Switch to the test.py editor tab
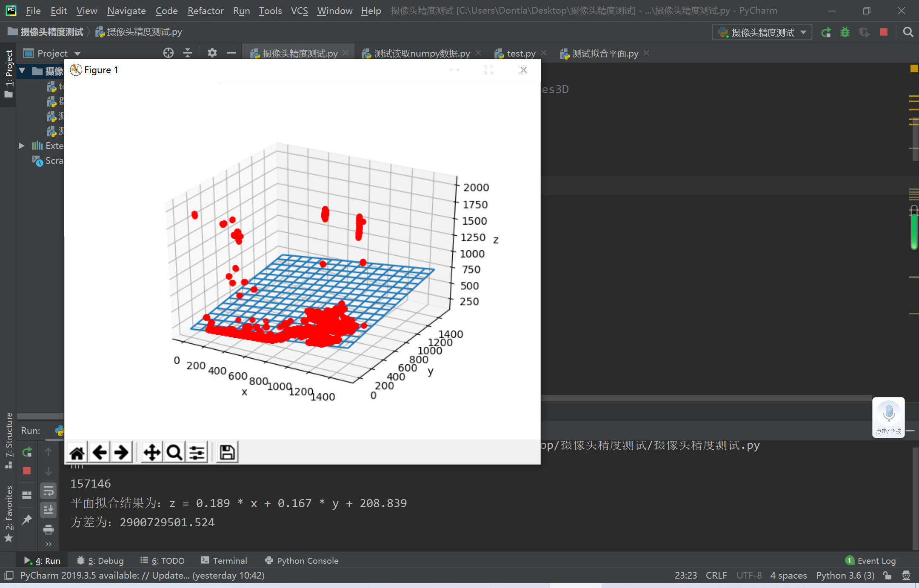The width and height of the screenshot is (919, 588). (x=520, y=53)
